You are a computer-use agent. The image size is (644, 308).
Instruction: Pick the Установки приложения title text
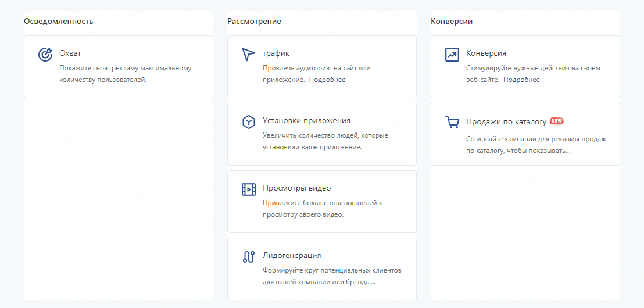pyautogui.click(x=306, y=121)
